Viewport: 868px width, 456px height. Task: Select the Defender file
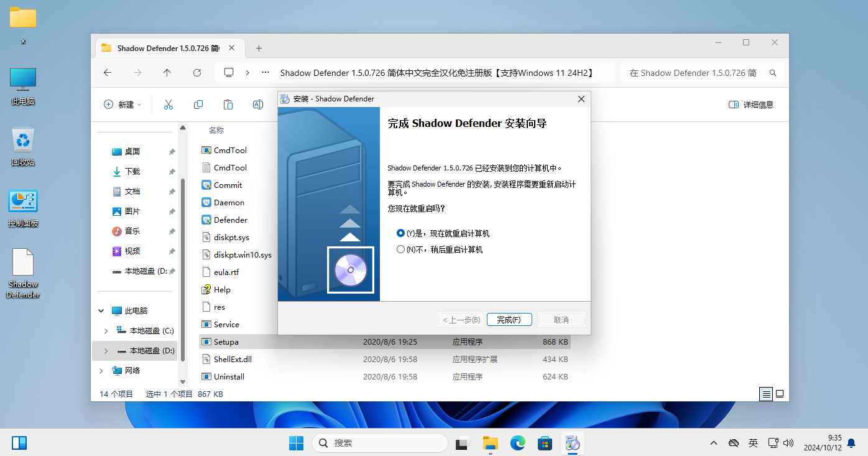224,220
